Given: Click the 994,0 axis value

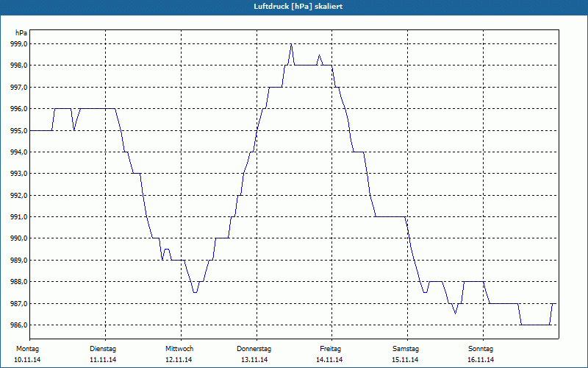Looking at the screenshot, I should (19, 152).
